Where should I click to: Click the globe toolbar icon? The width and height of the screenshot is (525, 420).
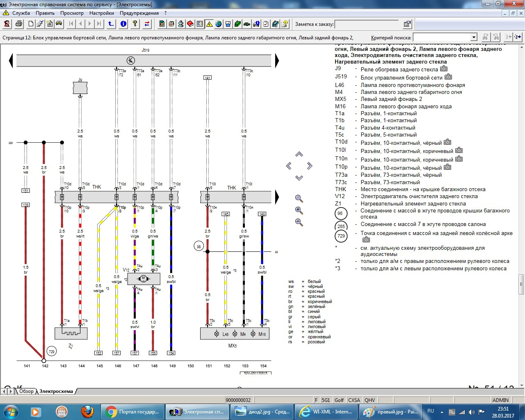(x=219, y=24)
